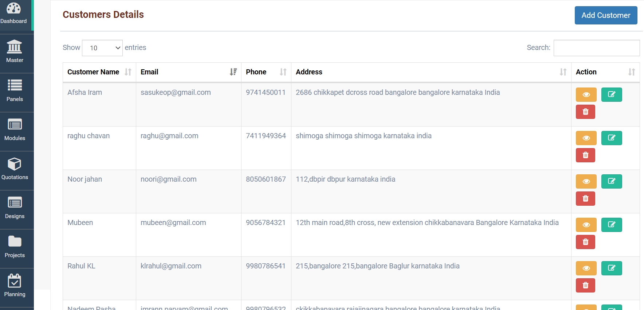
Task: Select the 215,bangalore Baglur address
Action: 378,266
